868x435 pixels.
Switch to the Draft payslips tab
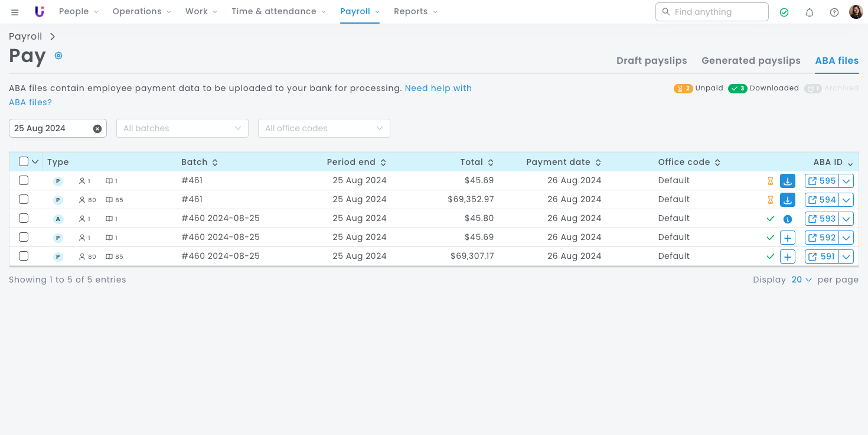(x=651, y=61)
